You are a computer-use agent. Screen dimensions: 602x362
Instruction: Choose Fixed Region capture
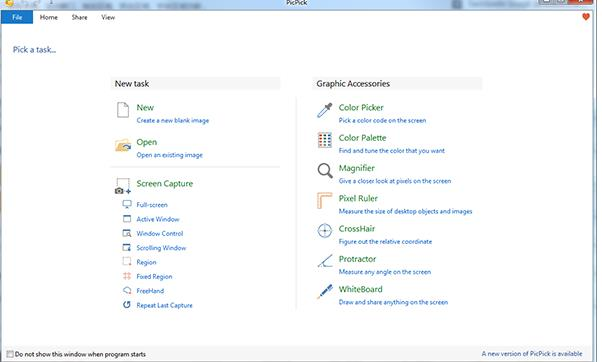154,277
